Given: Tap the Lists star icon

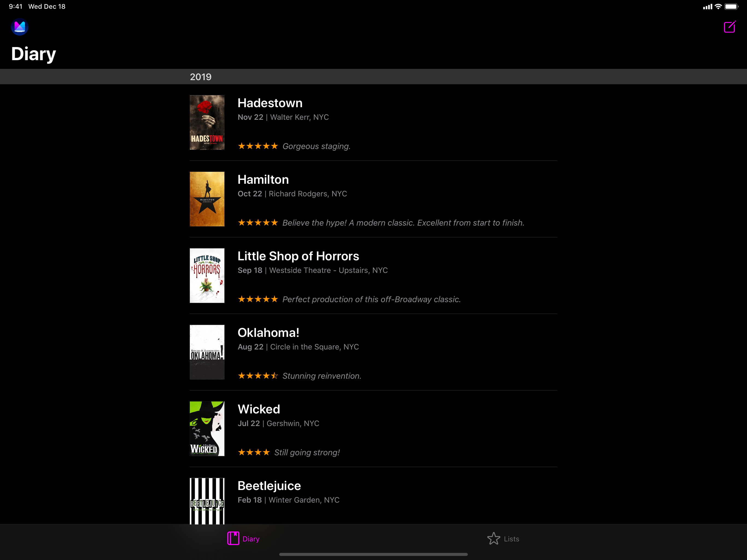Looking at the screenshot, I should 493,538.
